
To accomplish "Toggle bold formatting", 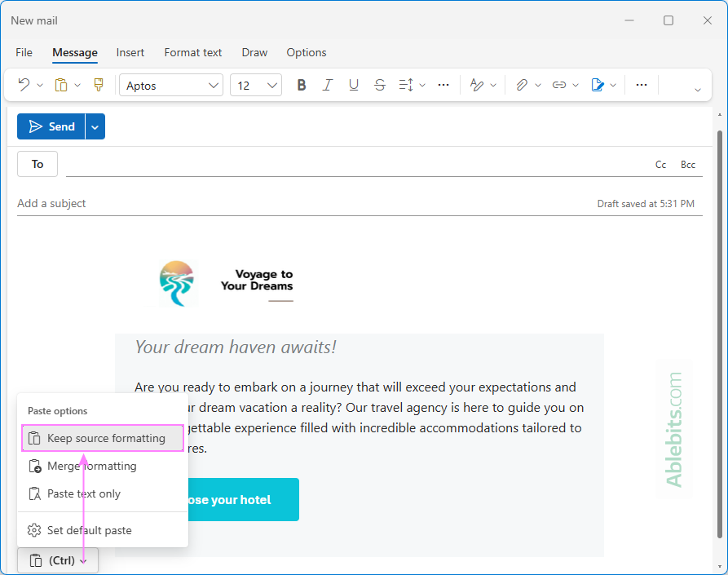I will pos(302,85).
